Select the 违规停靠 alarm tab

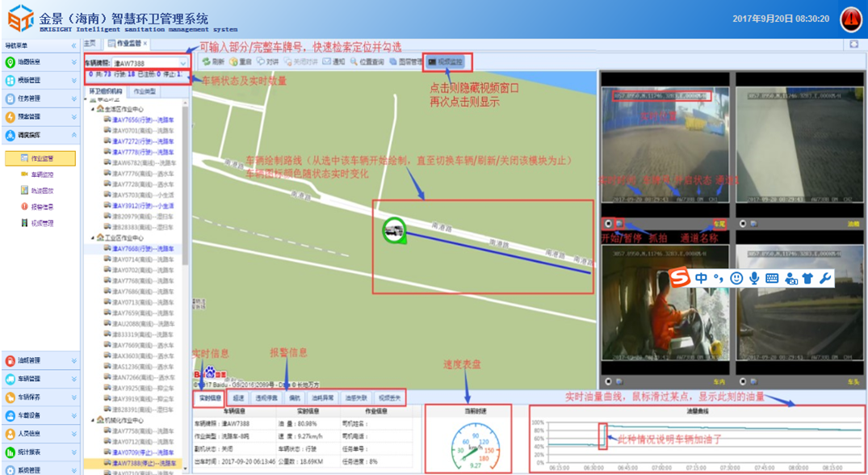(x=266, y=397)
